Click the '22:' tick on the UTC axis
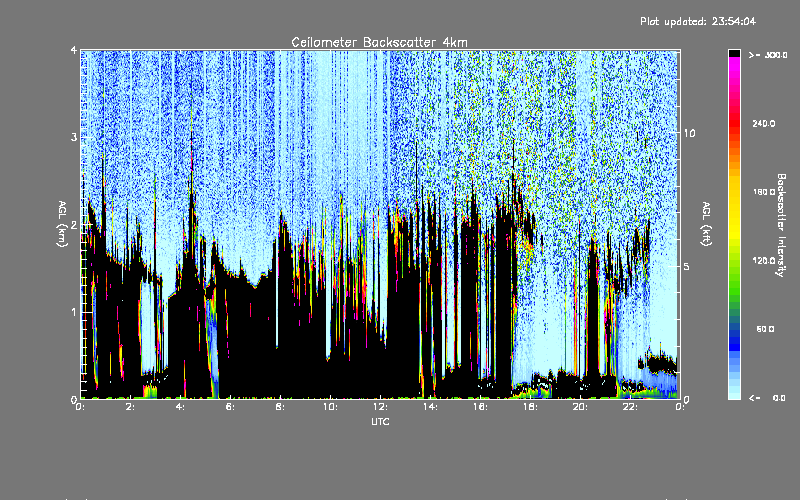The image size is (800, 500). [630, 407]
